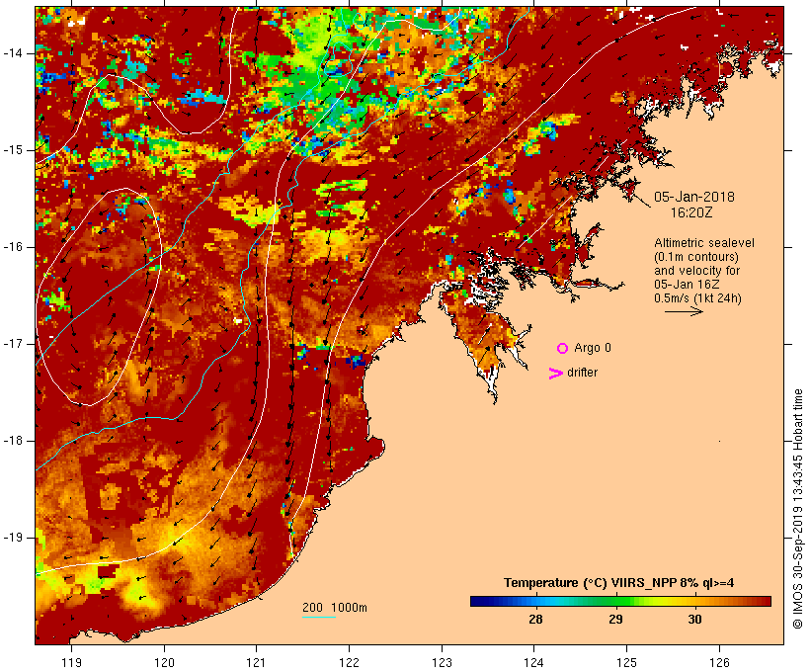Image resolution: width=810 pixels, height=672 pixels.
Task: Click the 0.5m/s velocity scale arrow
Action: click(x=684, y=311)
